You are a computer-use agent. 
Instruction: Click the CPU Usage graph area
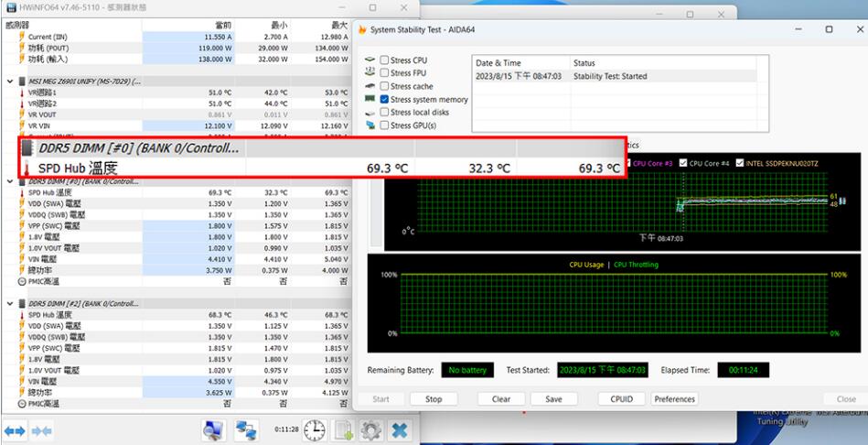click(614, 303)
